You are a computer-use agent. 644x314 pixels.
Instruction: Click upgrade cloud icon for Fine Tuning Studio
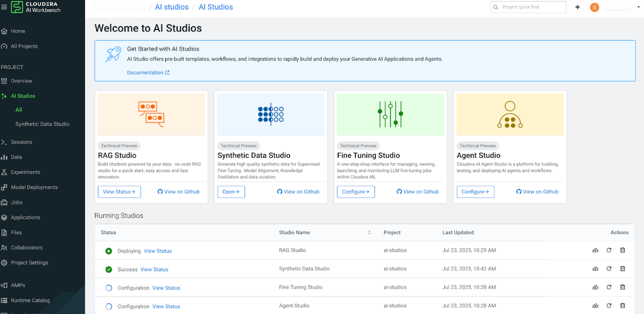[x=595, y=287]
